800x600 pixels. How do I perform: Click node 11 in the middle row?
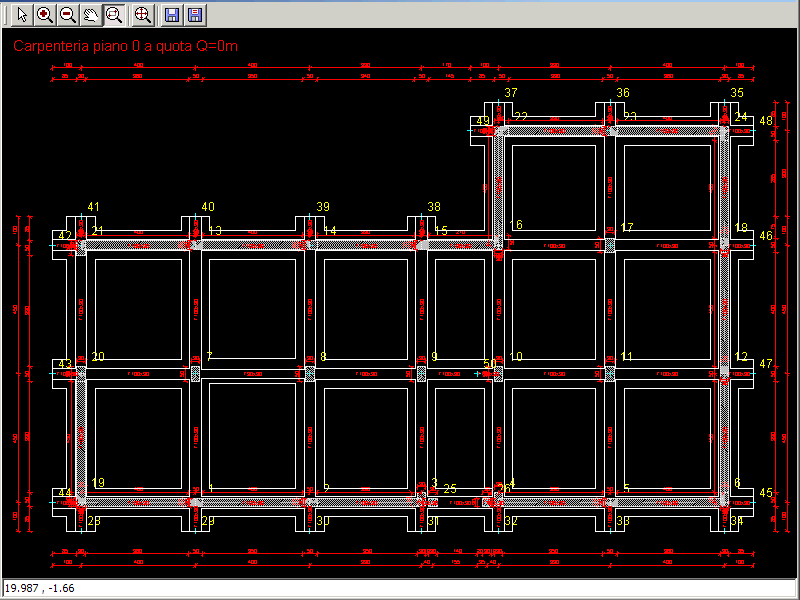(628, 355)
